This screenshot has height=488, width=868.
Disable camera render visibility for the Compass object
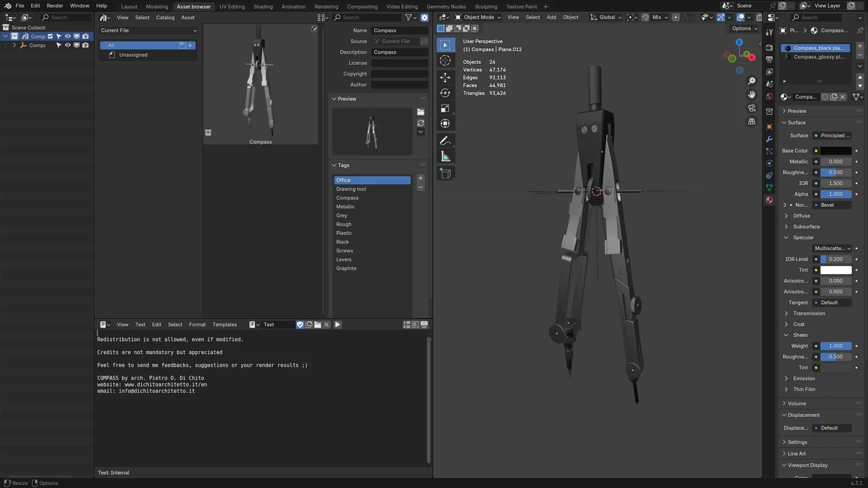pos(86,45)
